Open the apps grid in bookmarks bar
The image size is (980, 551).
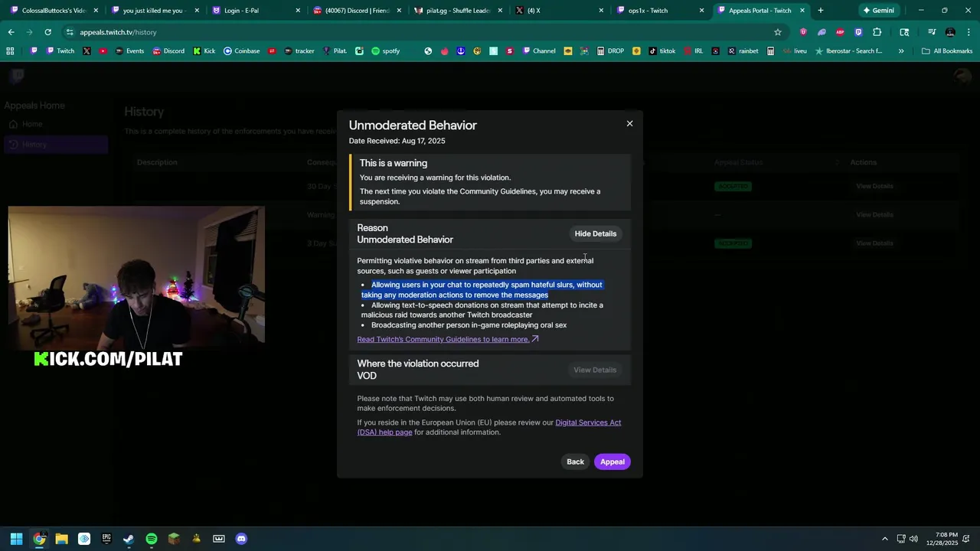click(10, 51)
